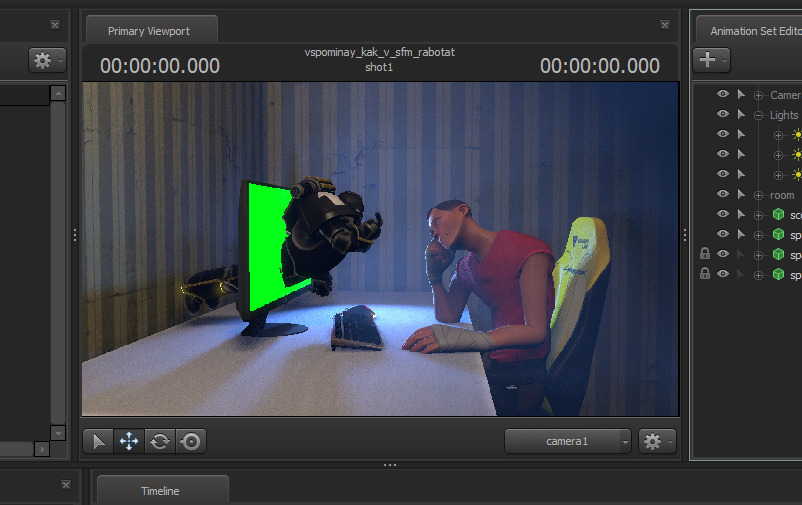The width and height of the screenshot is (802, 505).
Task: Collapse the Lights tree group
Action: point(759,116)
